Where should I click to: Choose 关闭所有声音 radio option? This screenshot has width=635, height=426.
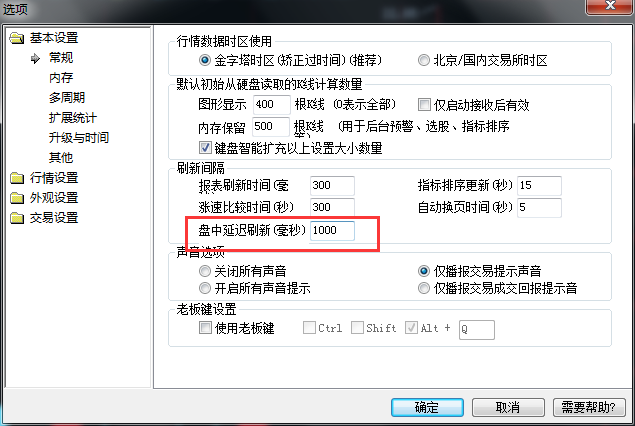[x=205, y=271]
